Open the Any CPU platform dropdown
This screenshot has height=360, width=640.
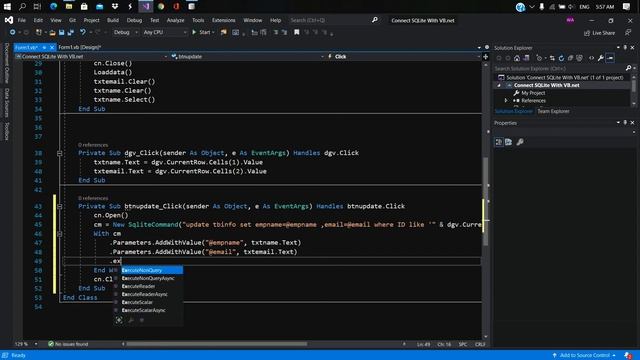[165, 32]
